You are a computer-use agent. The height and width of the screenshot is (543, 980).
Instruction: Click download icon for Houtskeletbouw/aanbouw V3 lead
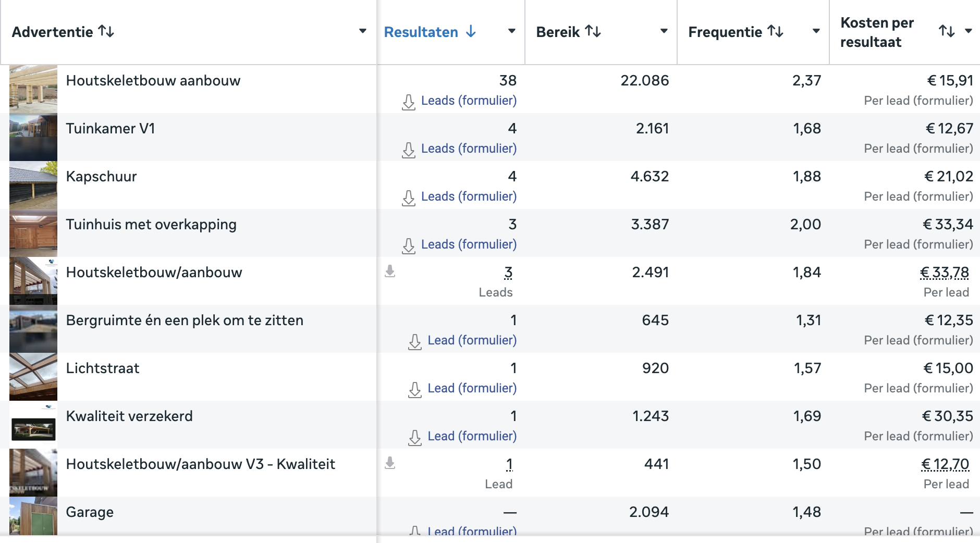(390, 463)
